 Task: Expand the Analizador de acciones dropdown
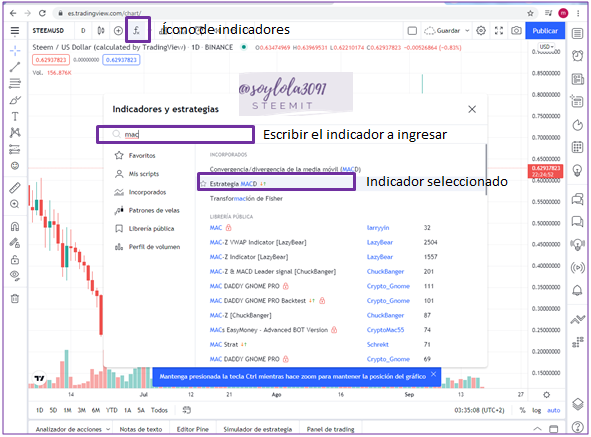pos(108,429)
